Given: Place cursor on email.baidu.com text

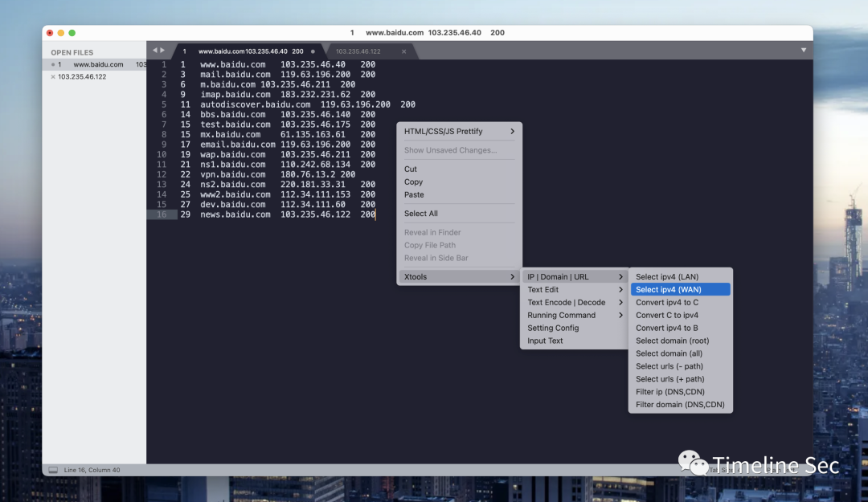Looking at the screenshot, I should pyautogui.click(x=238, y=145).
